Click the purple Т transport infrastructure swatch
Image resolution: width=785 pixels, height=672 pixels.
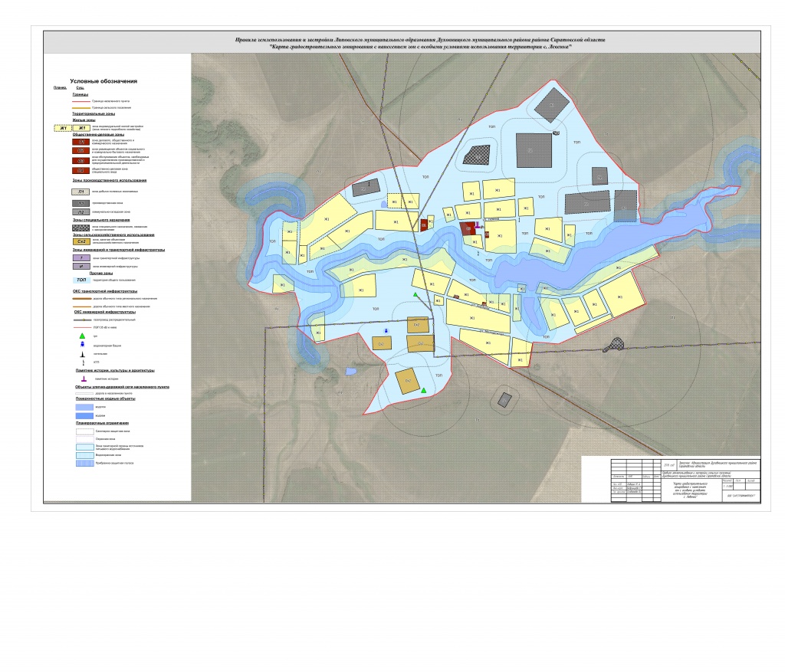pyautogui.click(x=81, y=258)
